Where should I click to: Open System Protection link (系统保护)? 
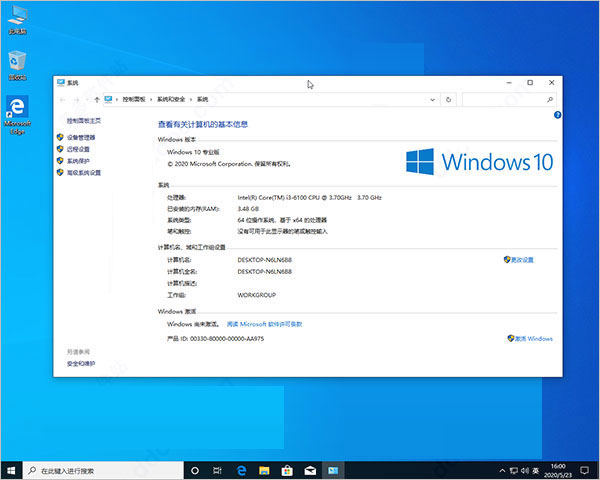tap(78, 161)
